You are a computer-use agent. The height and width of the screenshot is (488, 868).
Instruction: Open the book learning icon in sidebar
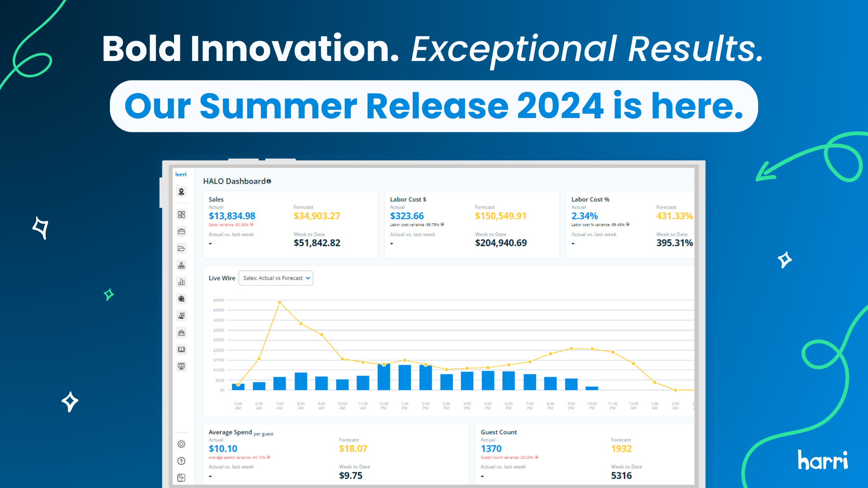click(181, 349)
